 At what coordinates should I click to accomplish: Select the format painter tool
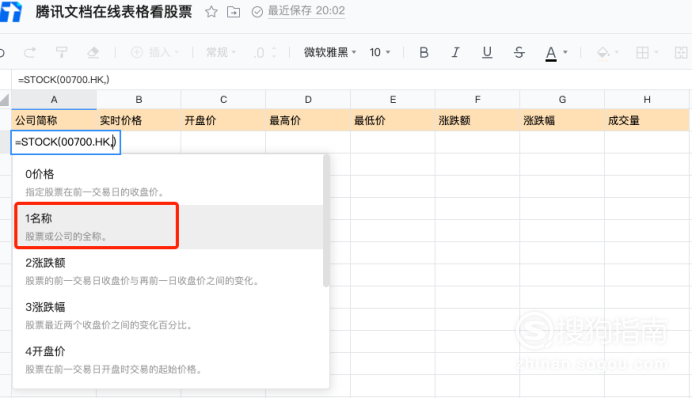61,53
